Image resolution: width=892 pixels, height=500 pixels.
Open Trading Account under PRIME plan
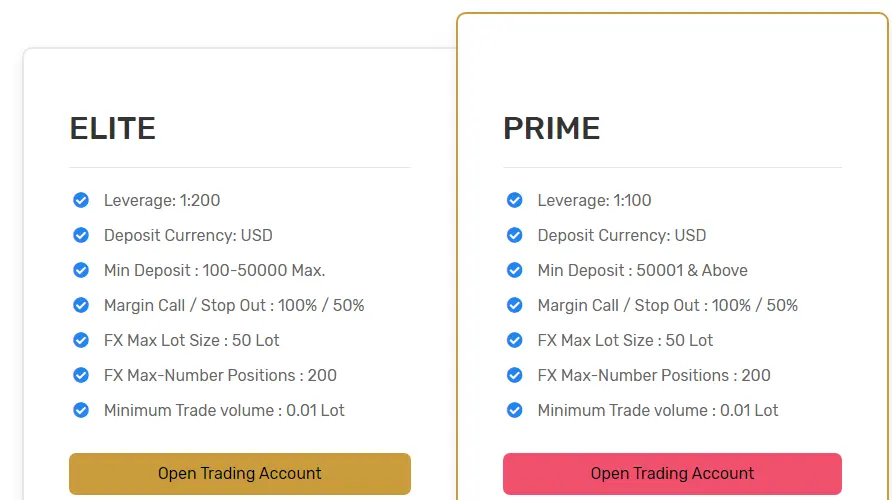672,473
